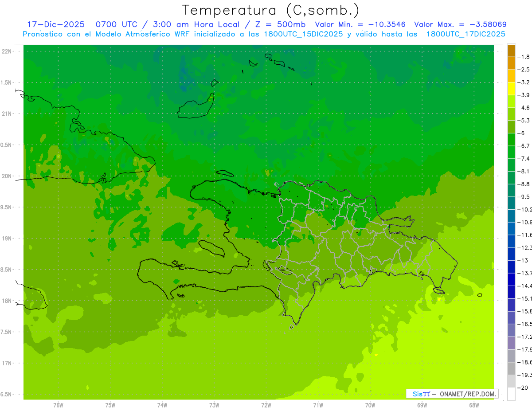The image size is (532, 411).
Task: Pick the purple swatch between -17.2 and -17.9
Action: 511,343
